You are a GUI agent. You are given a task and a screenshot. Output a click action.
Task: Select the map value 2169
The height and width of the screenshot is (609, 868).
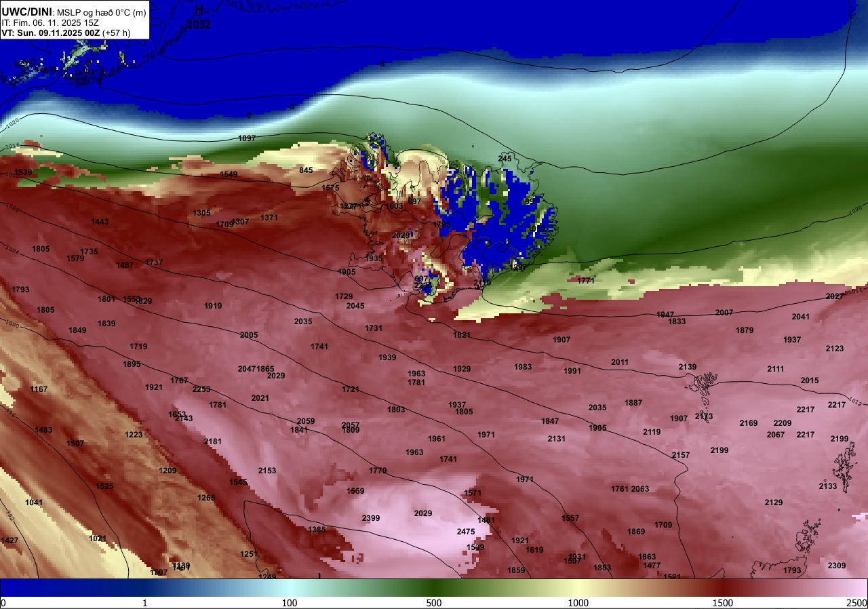[749, 423]
